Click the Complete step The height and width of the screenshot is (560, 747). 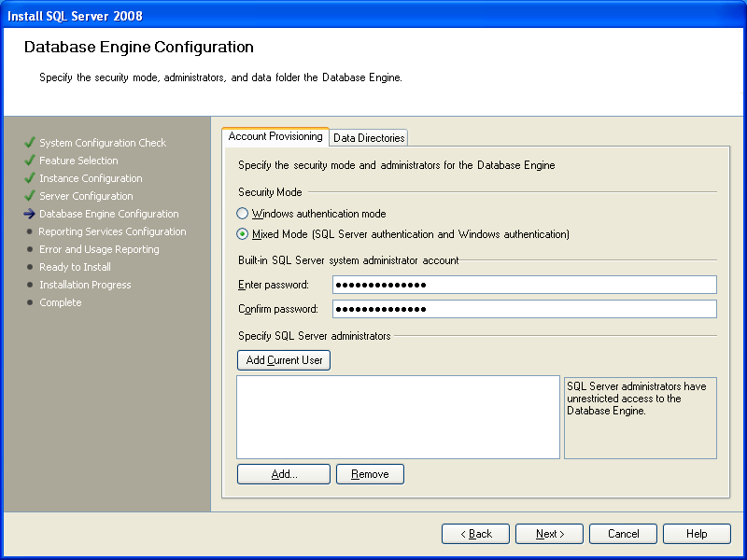tap(61, 302)
